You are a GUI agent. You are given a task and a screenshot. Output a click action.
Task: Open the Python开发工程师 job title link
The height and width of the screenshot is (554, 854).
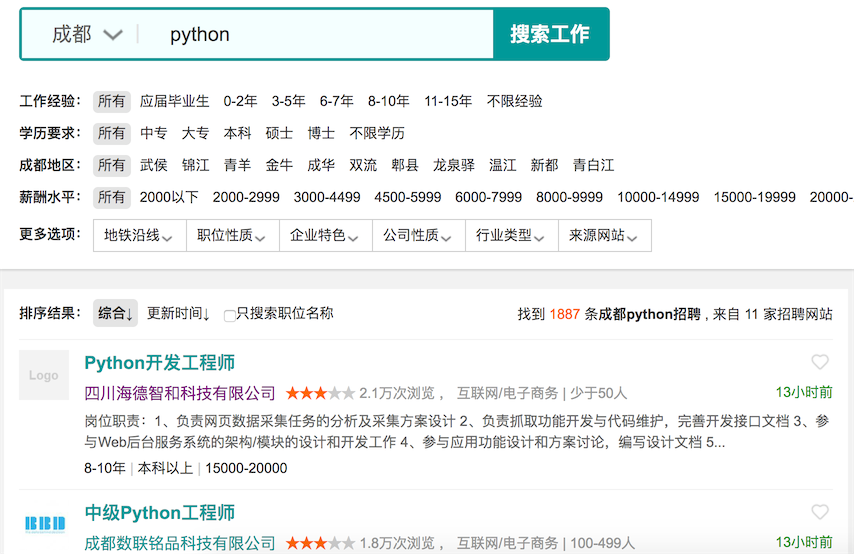pyautogui.click(x=160, y=362)
